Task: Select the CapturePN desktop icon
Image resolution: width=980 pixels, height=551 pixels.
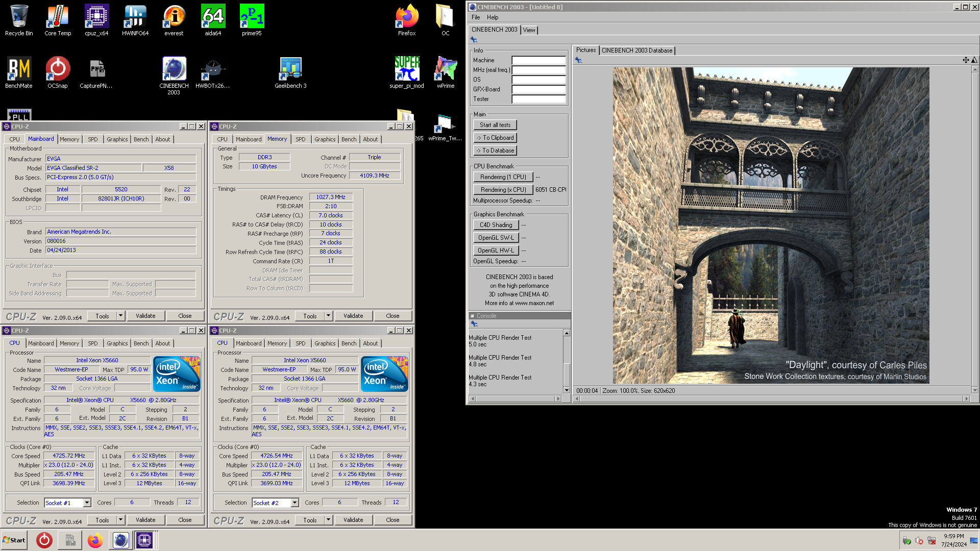Action: pos(96,72)
